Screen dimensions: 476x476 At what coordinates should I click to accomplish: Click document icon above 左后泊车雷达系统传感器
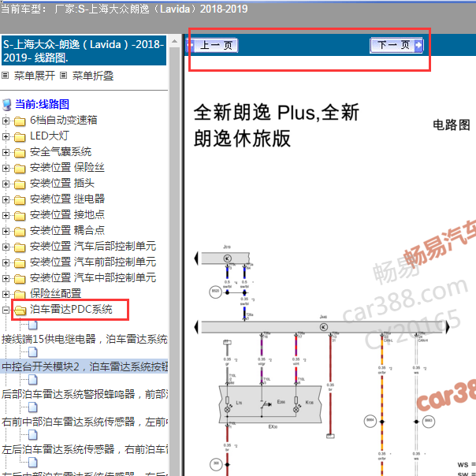tap(33, 435)
